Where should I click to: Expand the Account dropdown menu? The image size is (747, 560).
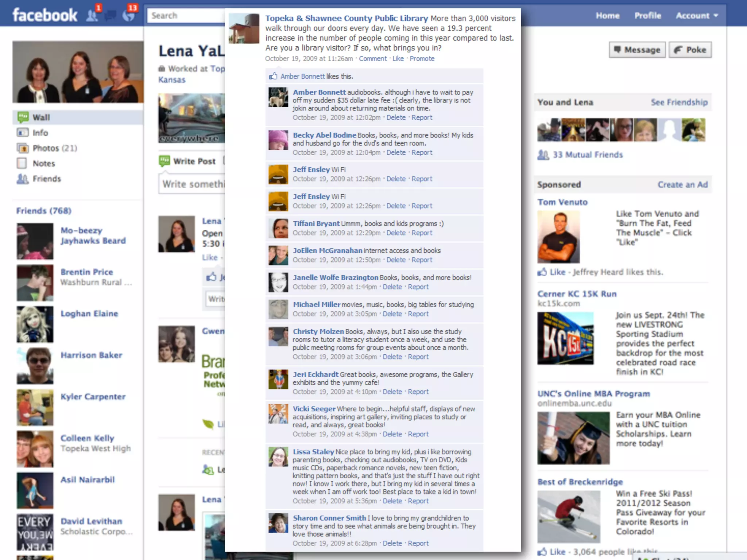coord(696,16)
